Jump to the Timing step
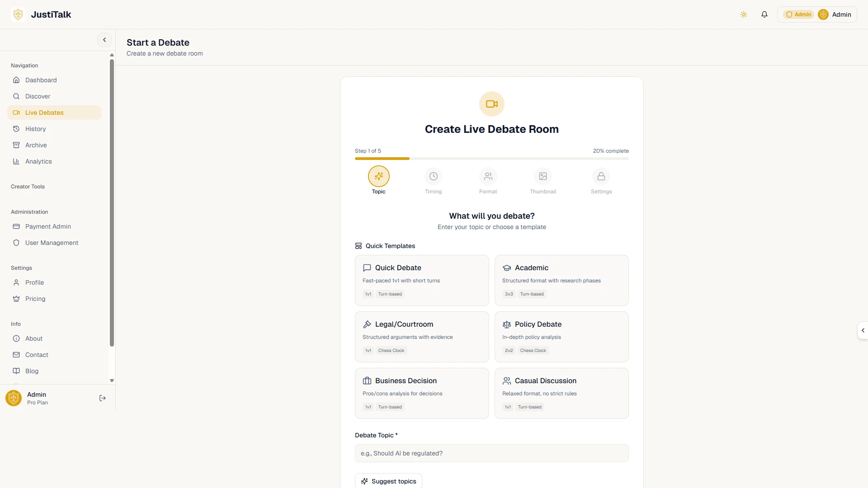 click(434, 180)
